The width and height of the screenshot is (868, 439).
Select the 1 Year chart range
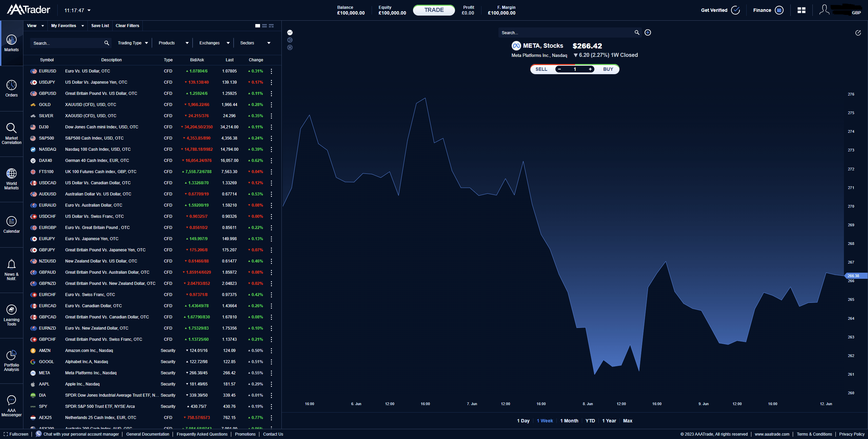(609, 421)
